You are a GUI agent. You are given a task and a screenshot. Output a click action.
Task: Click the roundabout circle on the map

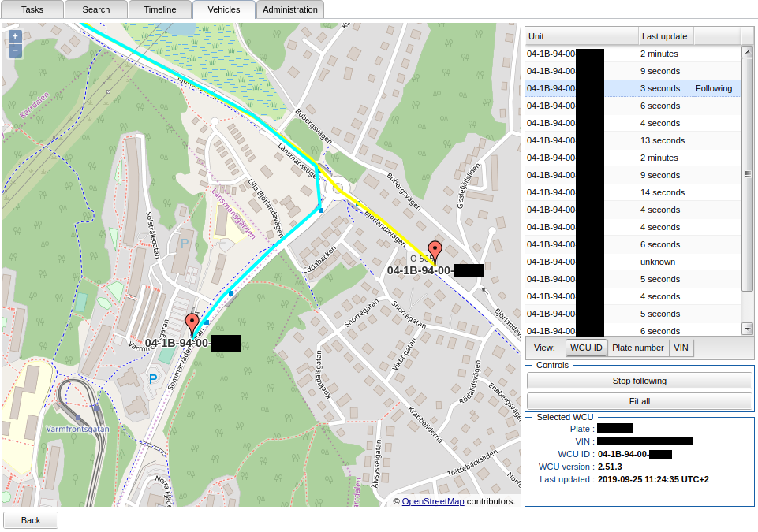tap(338, 188)
